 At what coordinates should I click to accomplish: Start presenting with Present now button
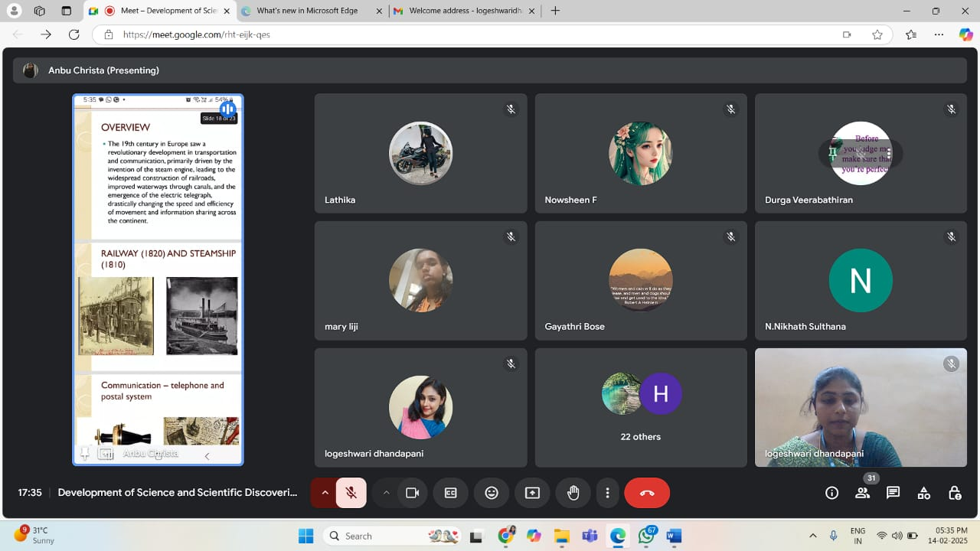[532, 493]
